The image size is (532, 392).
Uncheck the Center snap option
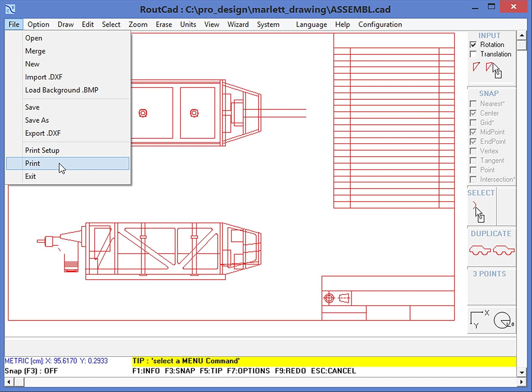click(473, 113)
